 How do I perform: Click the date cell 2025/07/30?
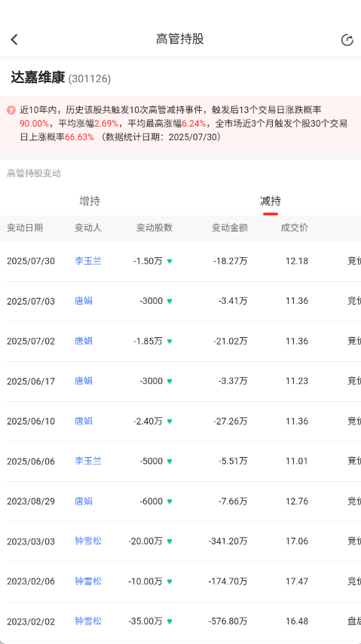(31, 261)
